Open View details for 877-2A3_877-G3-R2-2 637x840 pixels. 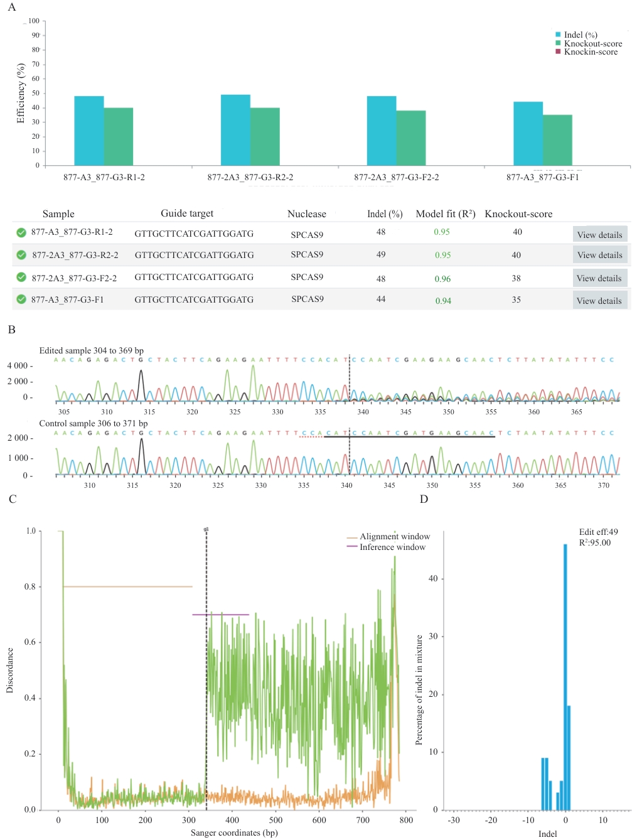(599, 255)
